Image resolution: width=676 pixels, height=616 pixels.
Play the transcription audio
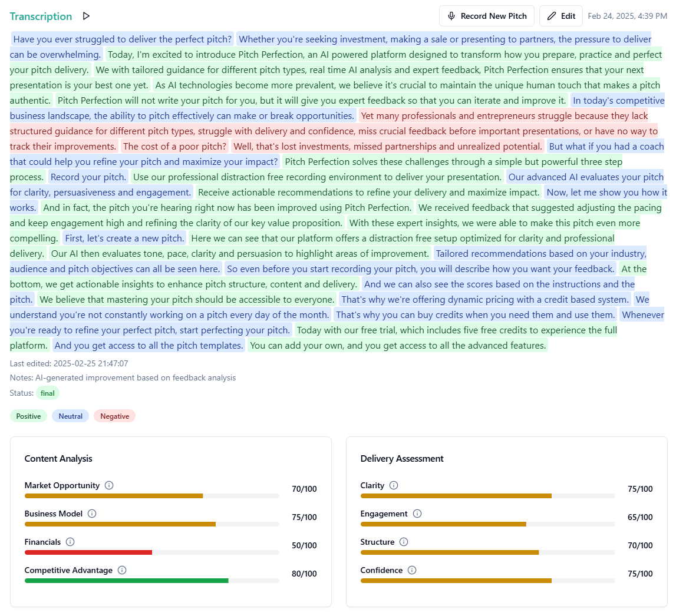86,16
